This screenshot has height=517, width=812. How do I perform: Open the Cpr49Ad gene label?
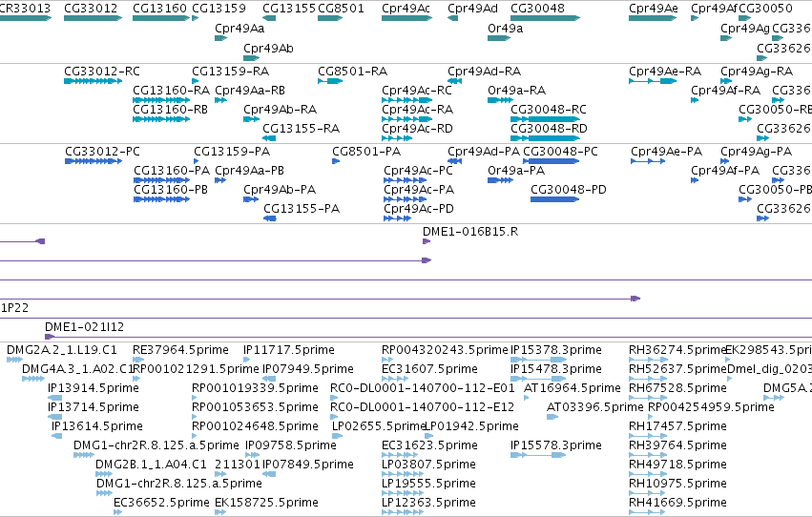[x=472, y=9]
